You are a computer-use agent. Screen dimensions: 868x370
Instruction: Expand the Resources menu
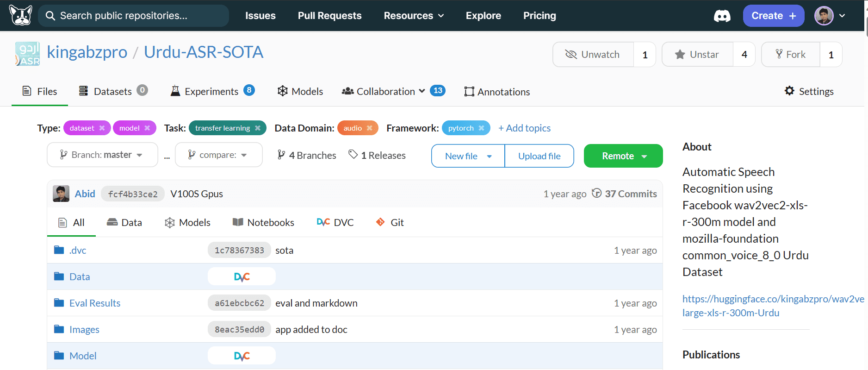[414, 16]
